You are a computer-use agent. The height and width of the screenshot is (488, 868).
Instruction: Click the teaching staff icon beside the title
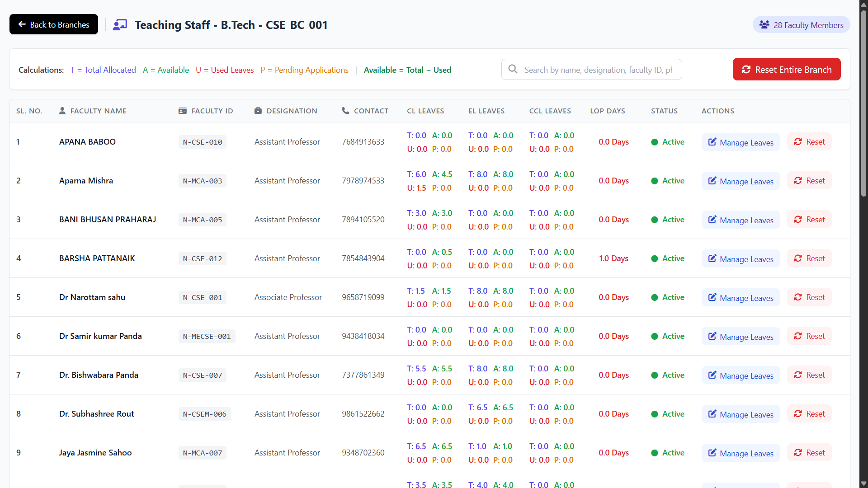coord(120,25)
